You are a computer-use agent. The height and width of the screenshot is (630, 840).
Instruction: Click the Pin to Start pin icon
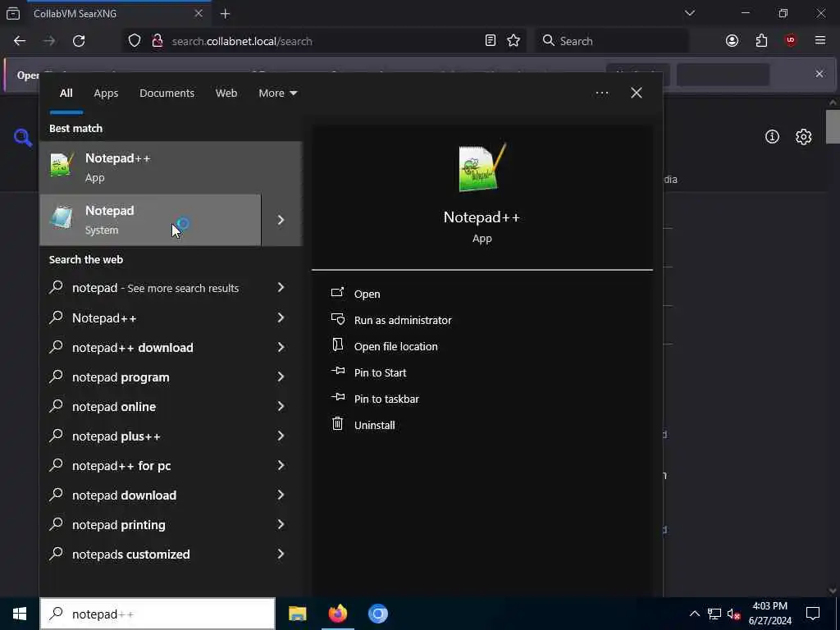[337, 371]
